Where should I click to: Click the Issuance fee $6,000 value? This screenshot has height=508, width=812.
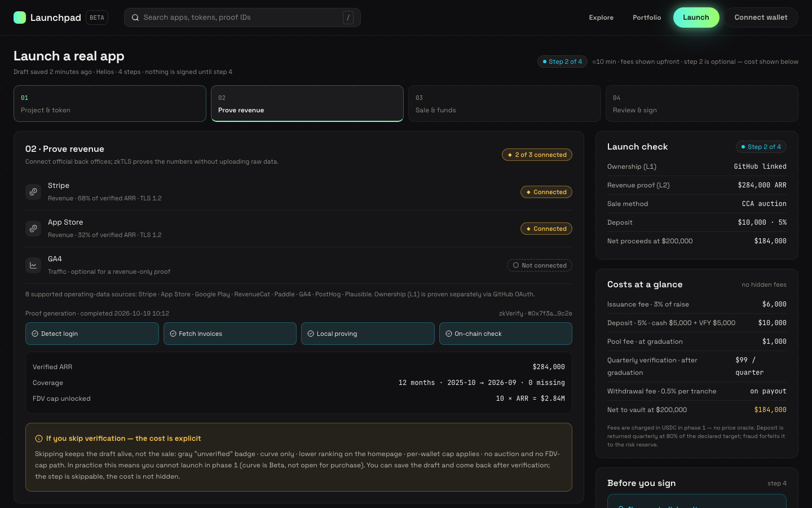(x=774, y=304)
